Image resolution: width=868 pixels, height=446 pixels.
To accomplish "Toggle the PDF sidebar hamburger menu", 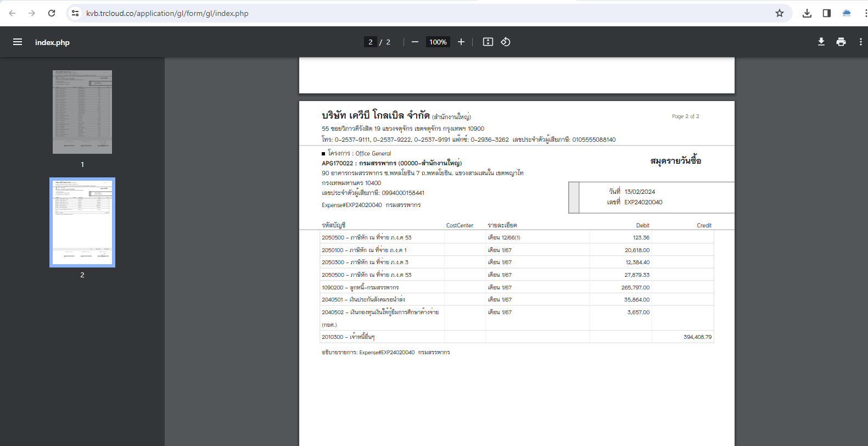I will [x=18, y=42].
